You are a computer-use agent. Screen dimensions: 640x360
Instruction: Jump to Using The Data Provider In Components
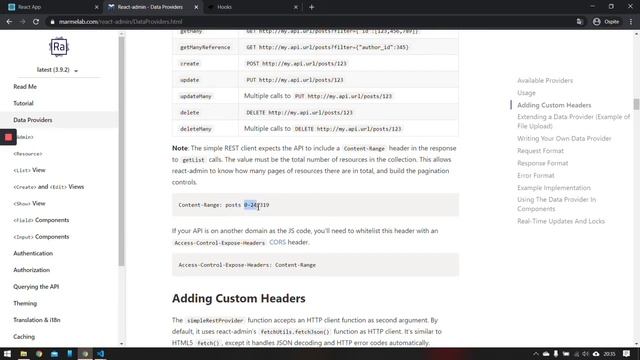tap(556, 204)
